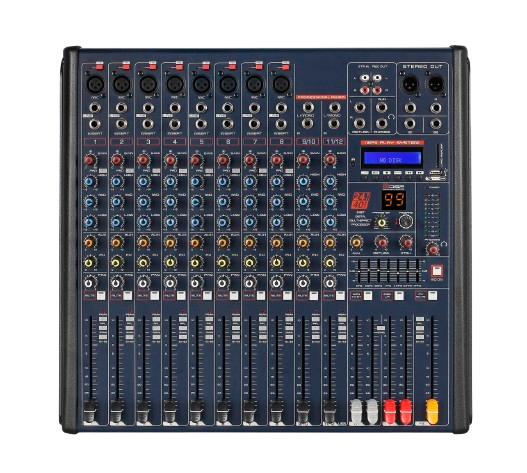Select the STEREO OUT left XLR connector
The width and height of the screenshot is (527, 473).
410,84
